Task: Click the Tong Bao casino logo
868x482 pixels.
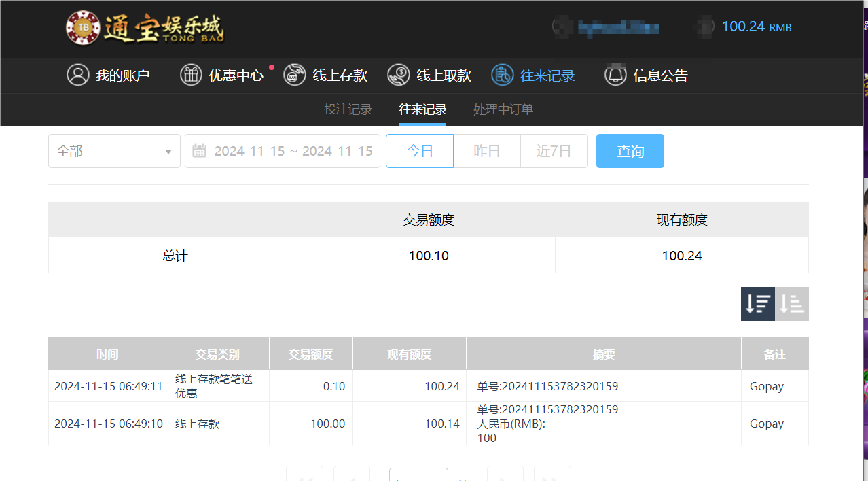Action: point(143,28)
